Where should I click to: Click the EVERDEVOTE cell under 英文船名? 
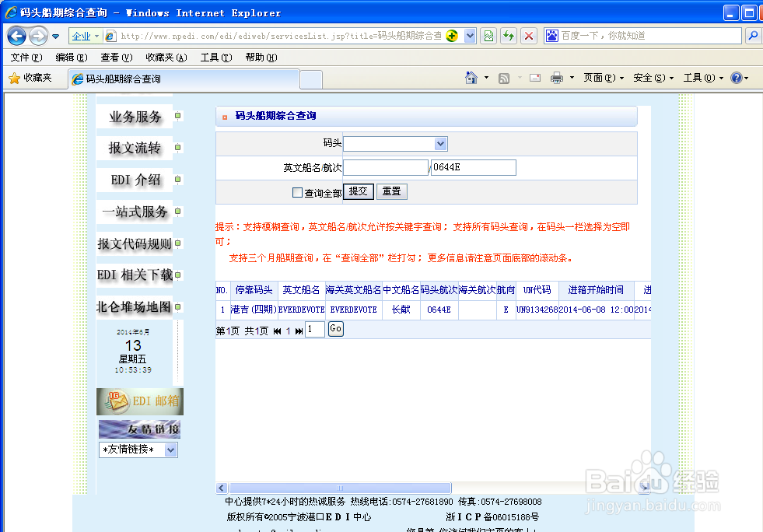pos(301,310)
